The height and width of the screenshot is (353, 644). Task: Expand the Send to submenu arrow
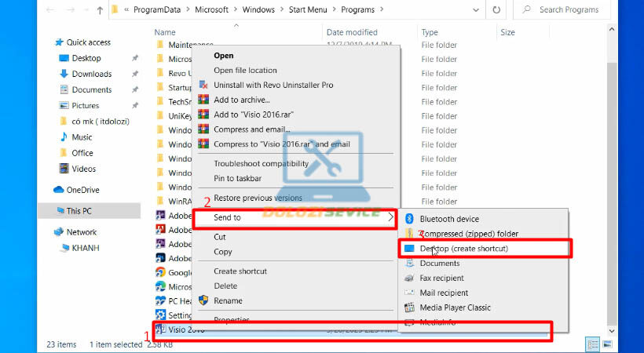click(x=390, y=217)
